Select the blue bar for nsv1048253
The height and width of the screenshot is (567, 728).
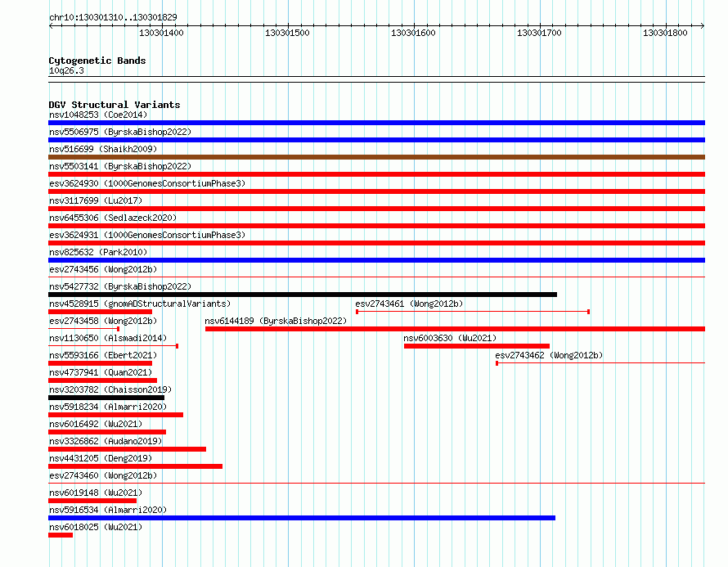tap(376, 123)
